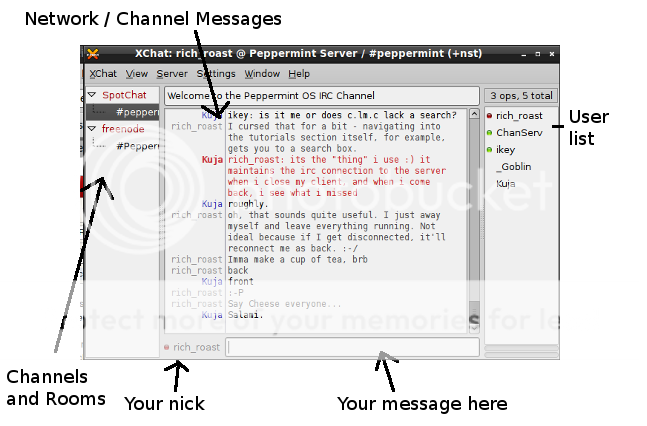Maximize the XChat window

pos(538,54)
